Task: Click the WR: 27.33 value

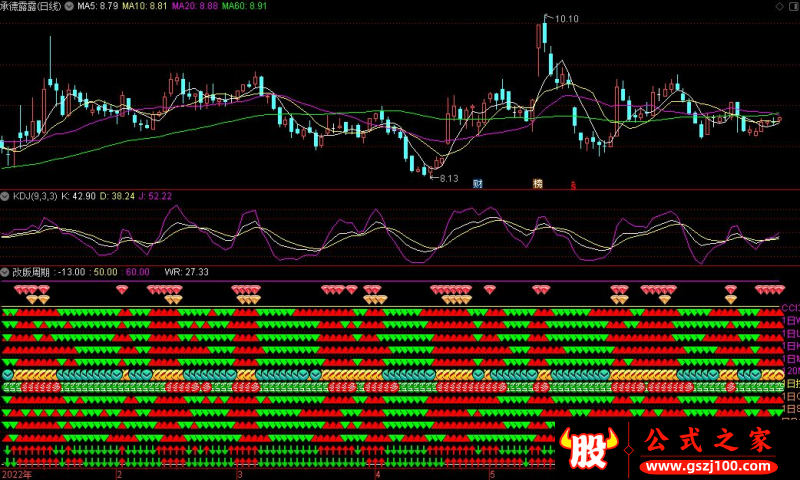Action: pos(186,272)
